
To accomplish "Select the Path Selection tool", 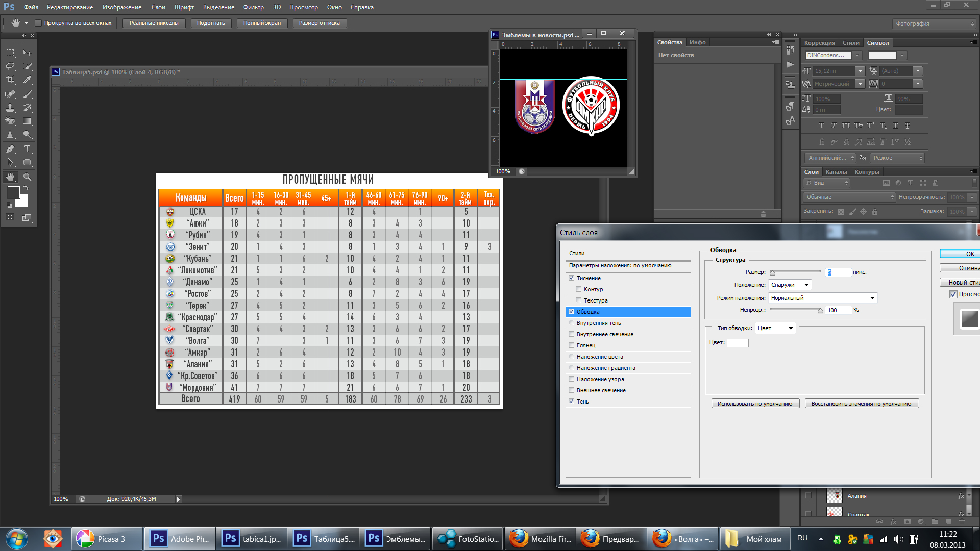I will 10,163.
